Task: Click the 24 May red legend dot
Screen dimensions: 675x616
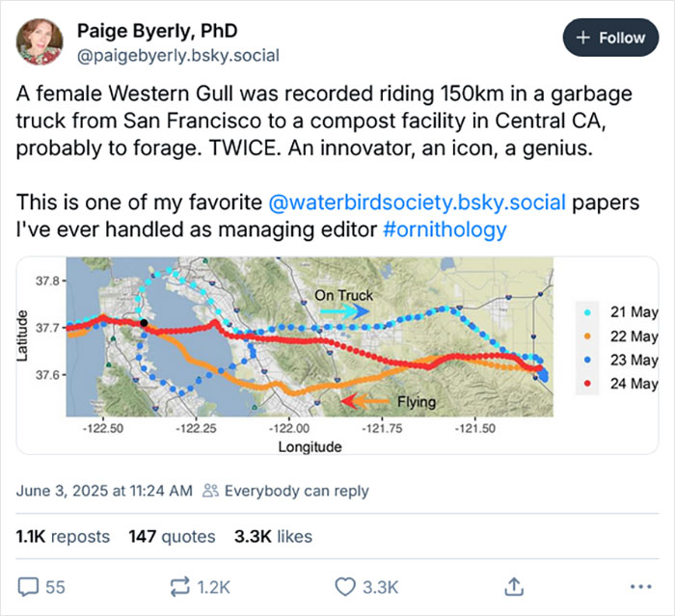Action: (588, 384)
